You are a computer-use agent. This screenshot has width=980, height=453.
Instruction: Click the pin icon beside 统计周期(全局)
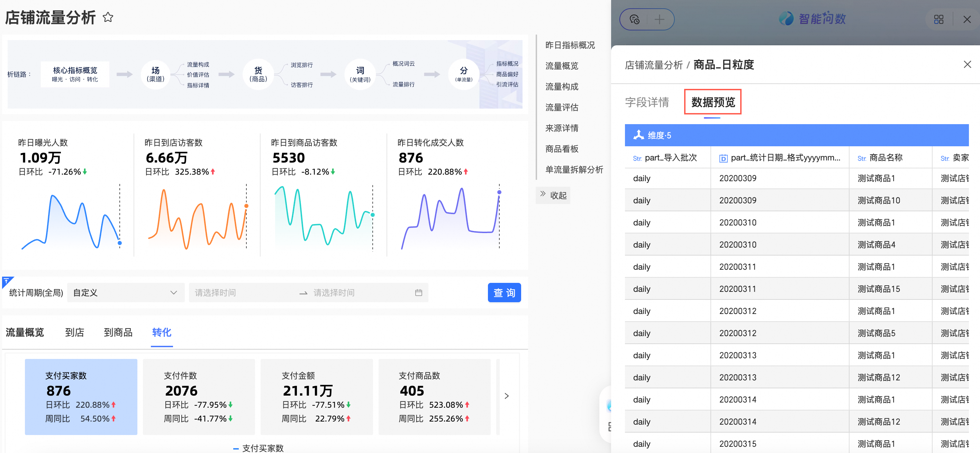click(7, 281)
